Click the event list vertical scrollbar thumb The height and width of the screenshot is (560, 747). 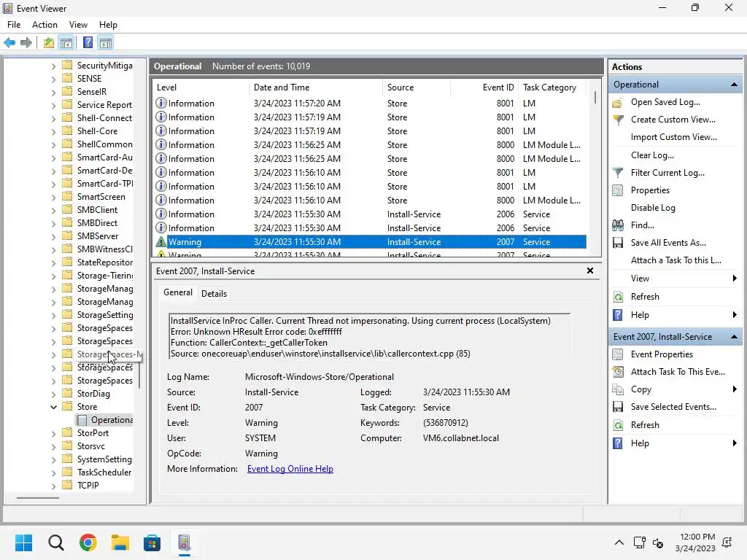coord(595,97)
